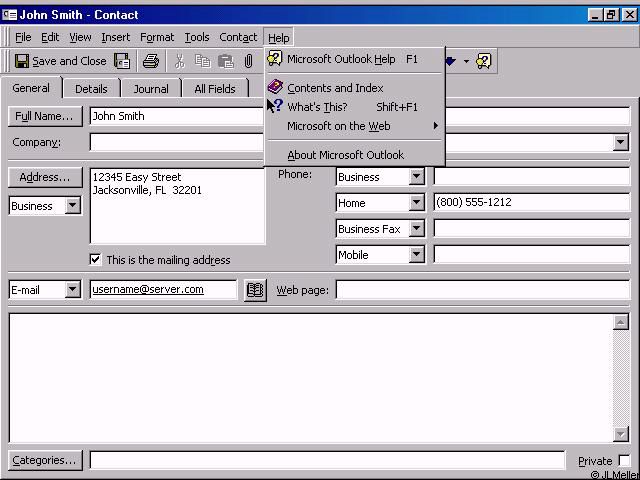The height and width of the screenshot is (480, 640).
Task: Open the Edit menu
Action: click(50, 38)
